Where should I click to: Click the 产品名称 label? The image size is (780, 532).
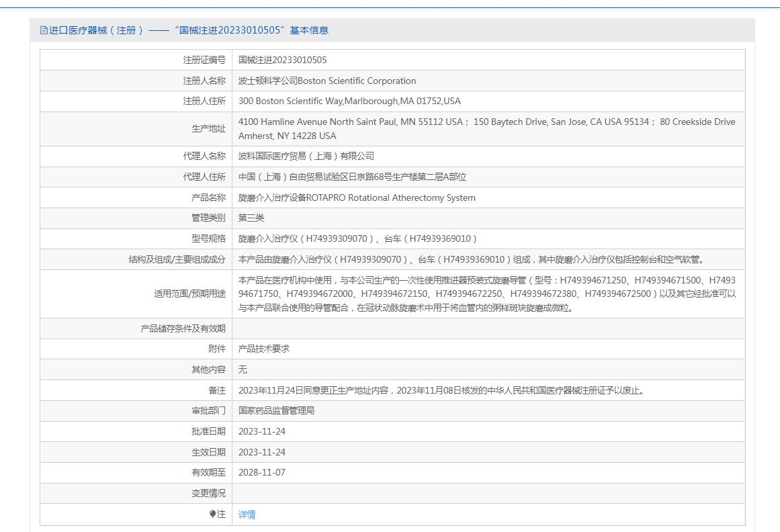[x=208, y=198]
